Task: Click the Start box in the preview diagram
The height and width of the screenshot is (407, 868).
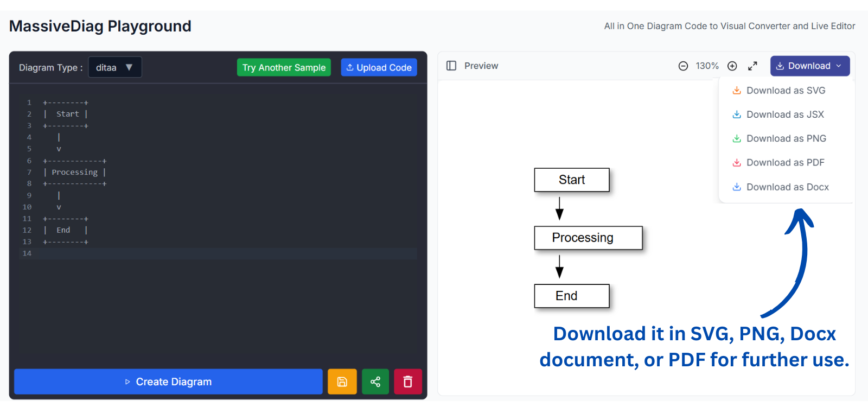Action: tap(572, 180)
